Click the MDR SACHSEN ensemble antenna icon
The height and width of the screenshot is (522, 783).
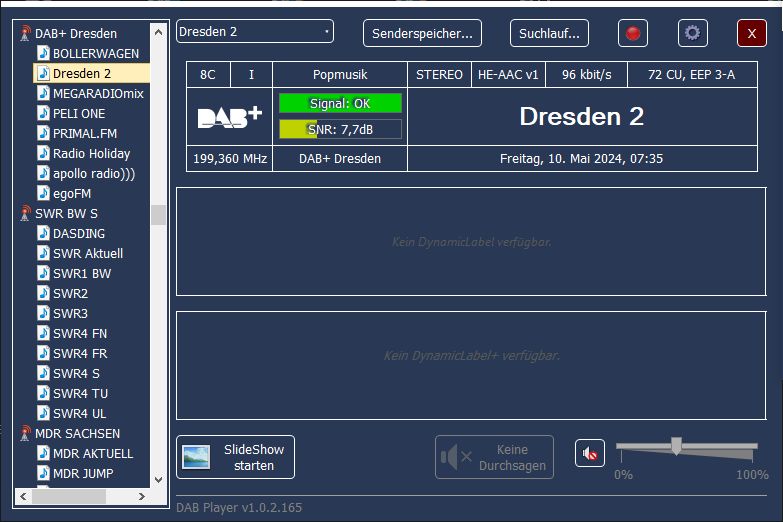point(25,433)
